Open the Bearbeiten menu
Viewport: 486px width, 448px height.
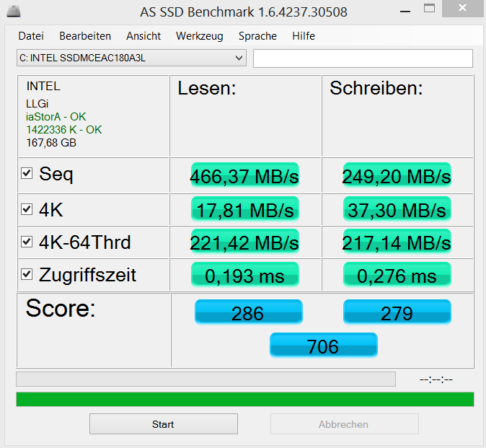85,36
